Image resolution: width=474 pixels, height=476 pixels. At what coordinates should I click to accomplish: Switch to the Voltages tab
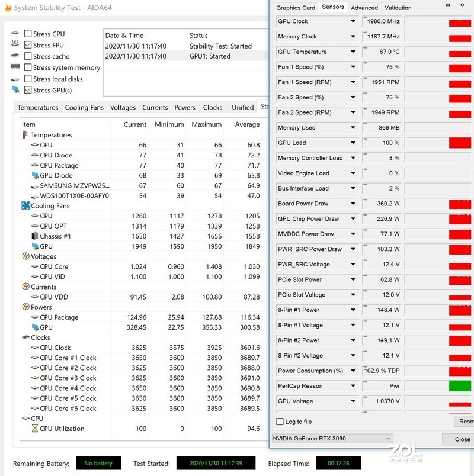(123, 107)
